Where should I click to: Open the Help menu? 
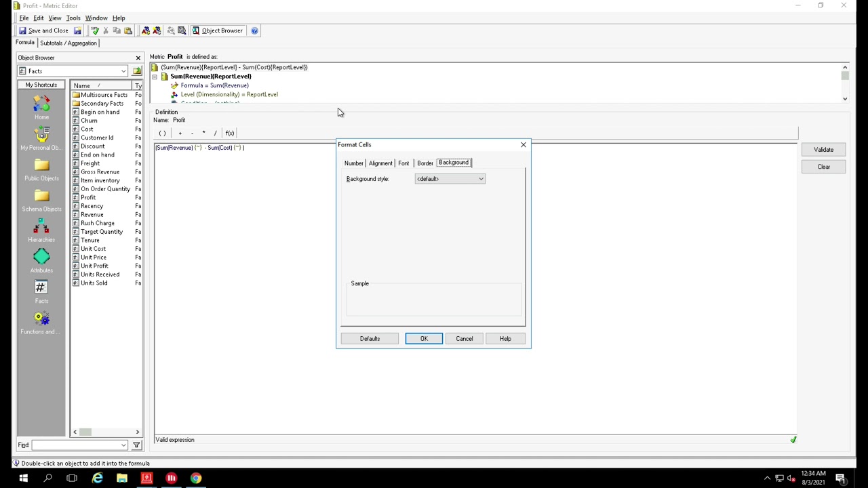[x=119, y=18]
